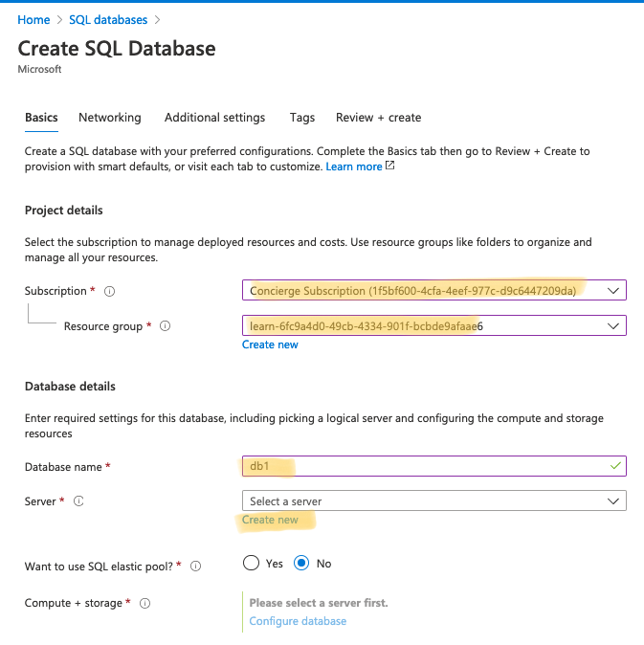The width and height of the screenshot is (644, 645).
Task: Click the green checkmark in Database name field
Action: (x=615, y=466)
